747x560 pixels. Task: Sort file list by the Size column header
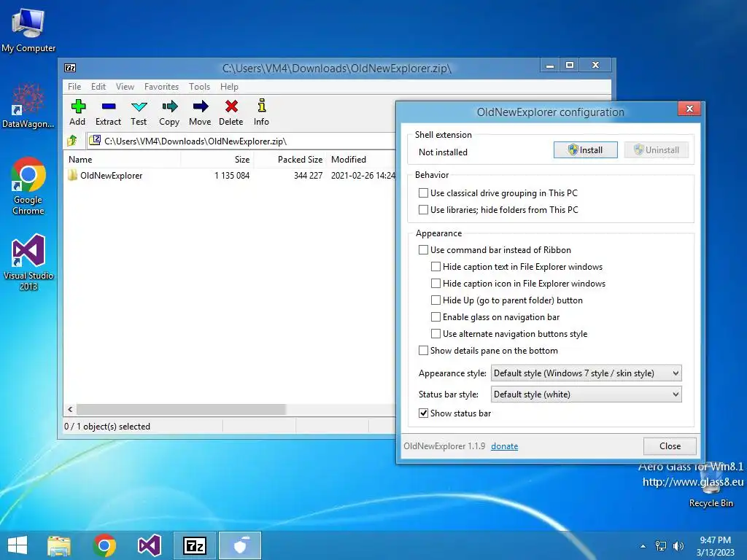click(x=217, y=160)
